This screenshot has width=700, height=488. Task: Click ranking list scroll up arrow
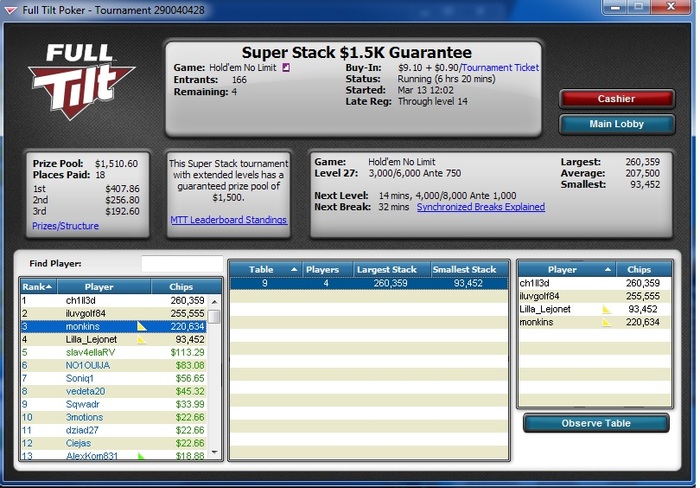coord(215,301)
